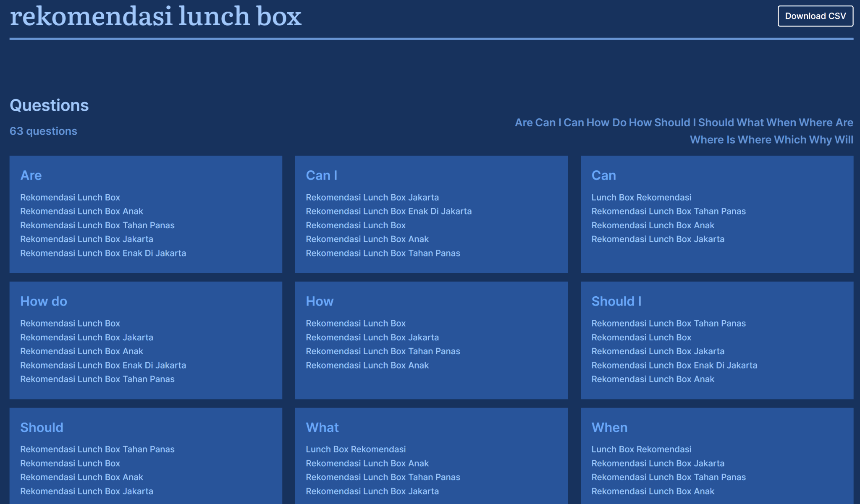
Task: Click Lunch Box Rekomendasi under What
Action: (355, 449)
